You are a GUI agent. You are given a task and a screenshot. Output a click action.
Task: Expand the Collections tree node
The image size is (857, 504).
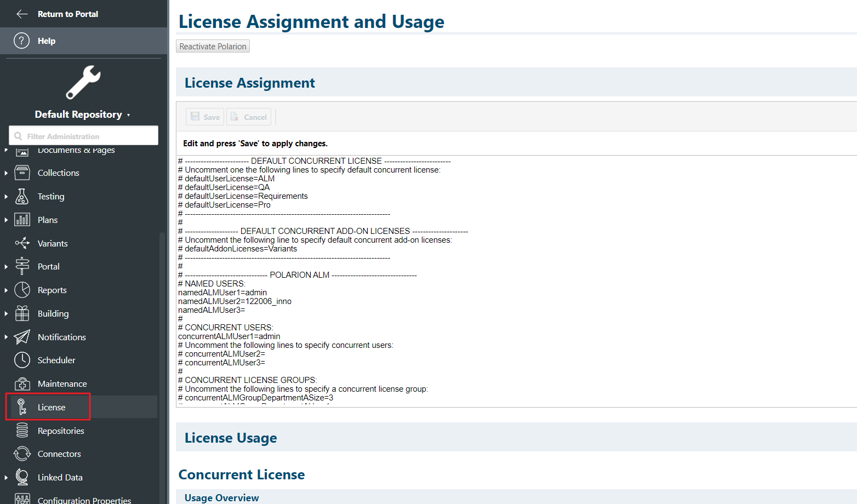[6, 173]
